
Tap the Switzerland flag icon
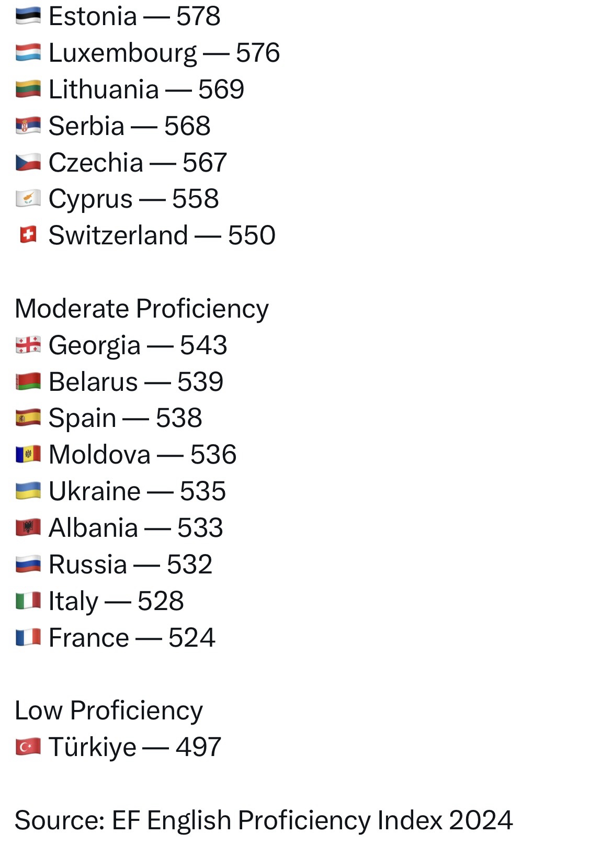click(x=28, y=235)
